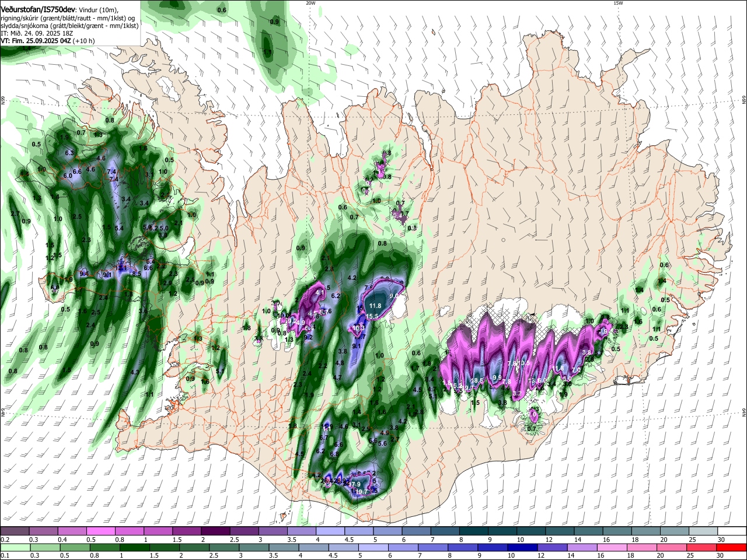Click the dark teal 8 swatch, upper legend row
Screen dimensions: 747x560
473,531
